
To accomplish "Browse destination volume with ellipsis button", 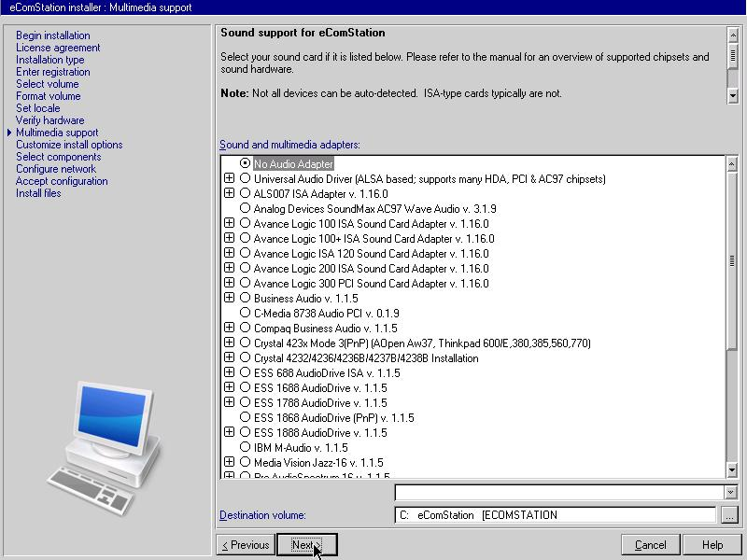I will (729, 515).
